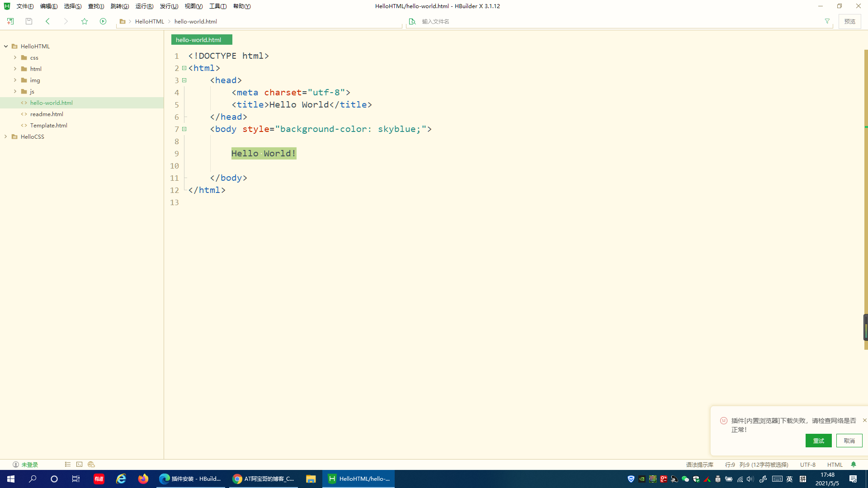This screenshot has width=868, height=488.
Task: Create a new file via toolbar icon
Action: tap(10, 21)
